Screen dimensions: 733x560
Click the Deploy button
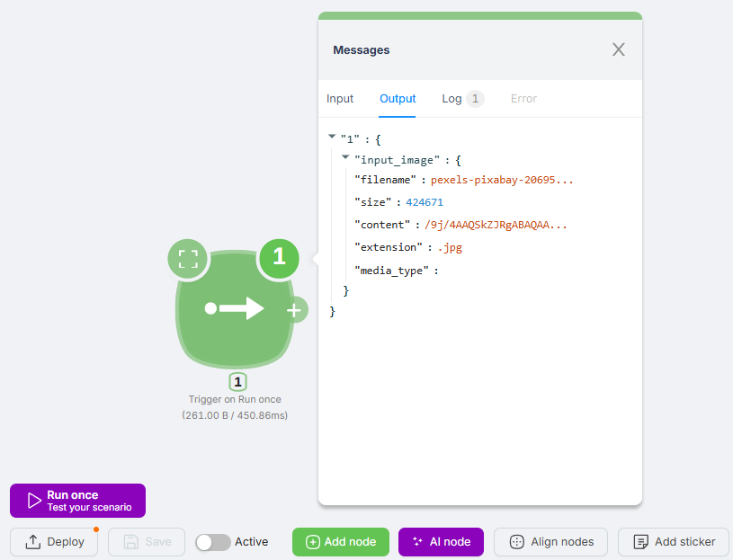pyautogui.click(x=54, y=542)
